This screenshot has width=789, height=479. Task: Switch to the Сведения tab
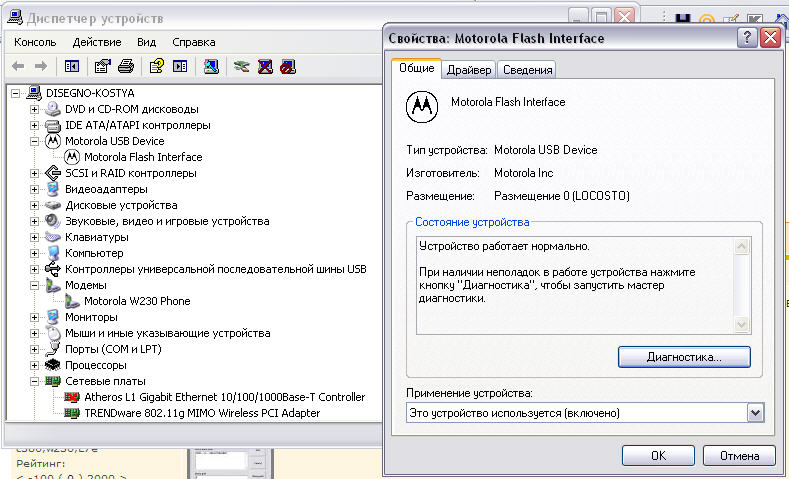527,70
